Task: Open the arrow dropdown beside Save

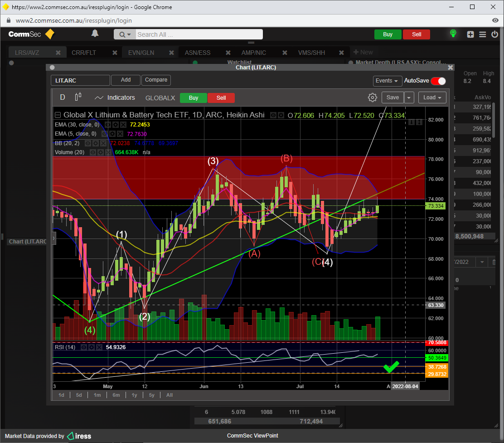Action: (409, 97)
